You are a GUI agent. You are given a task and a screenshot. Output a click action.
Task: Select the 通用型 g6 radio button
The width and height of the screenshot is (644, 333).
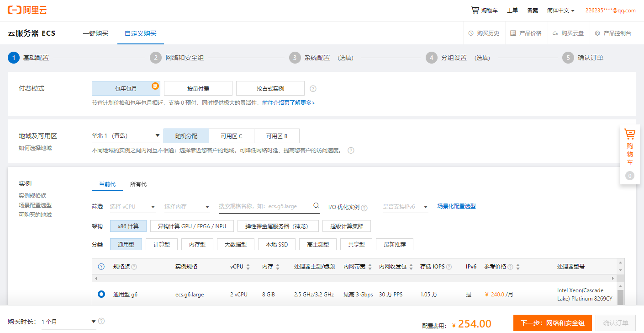coord(101,294)
